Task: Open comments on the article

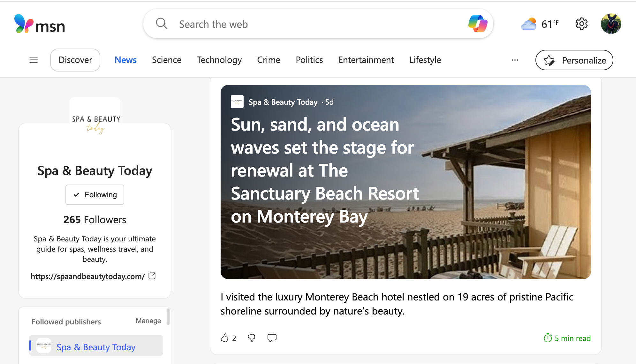Action: click(272, 338)
